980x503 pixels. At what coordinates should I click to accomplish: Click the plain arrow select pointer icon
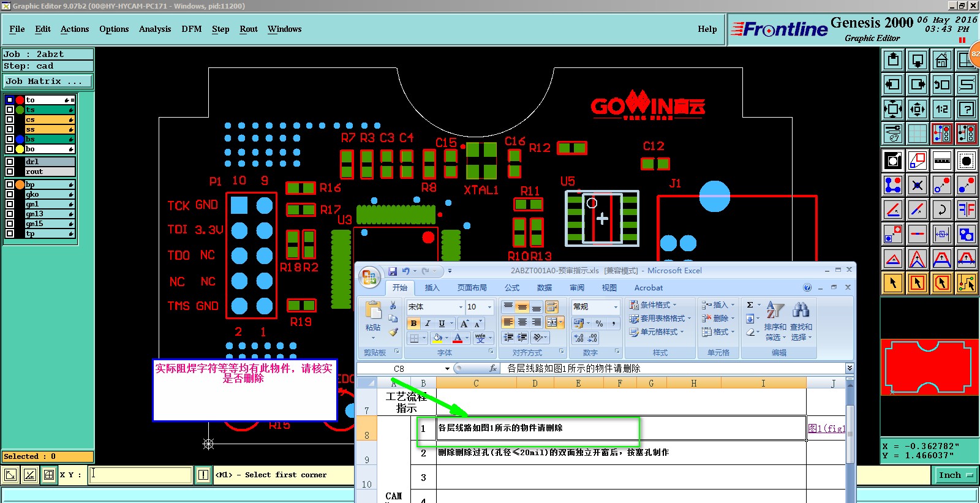click(893, 283)
